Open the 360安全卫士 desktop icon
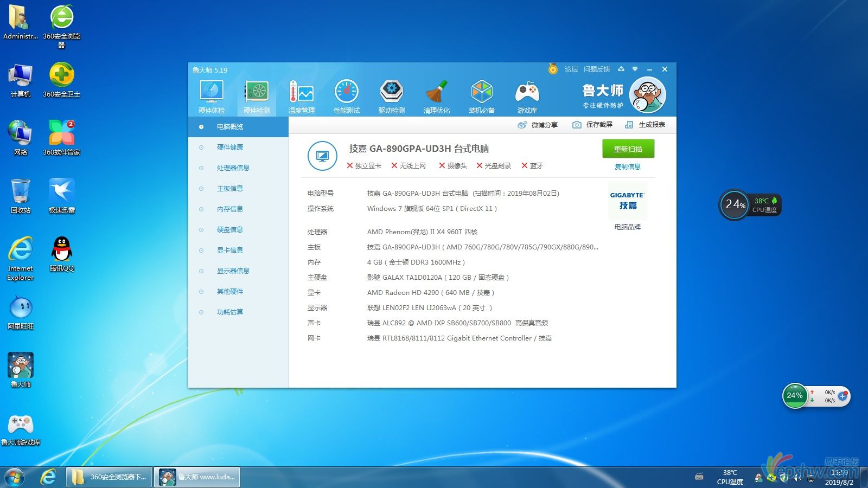The image size is (868, 488). [x=62, y=80]
